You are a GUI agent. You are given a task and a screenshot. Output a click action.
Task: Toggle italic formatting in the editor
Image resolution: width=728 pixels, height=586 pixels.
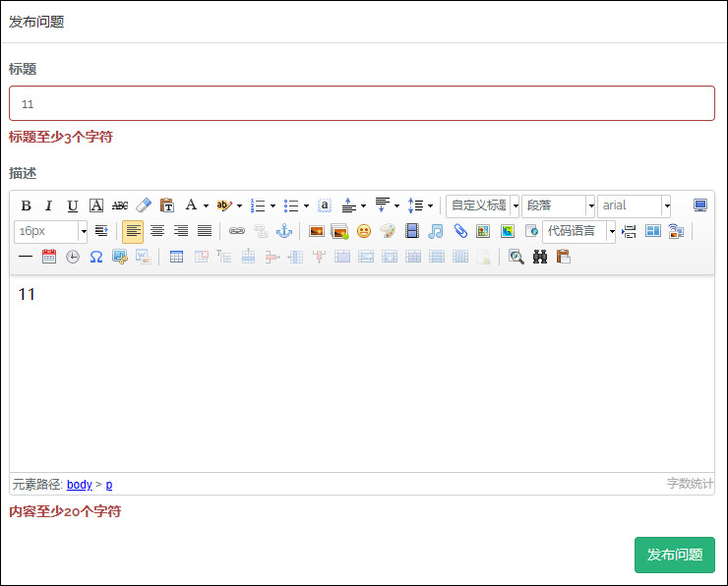(49, 205)
